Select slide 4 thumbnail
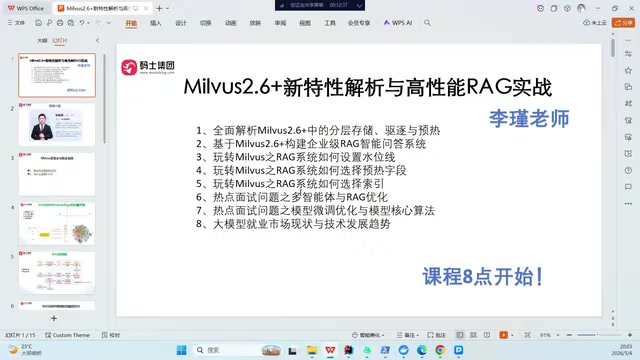The image size is (640, 360). pyautogui.click(x=57, y=224)
